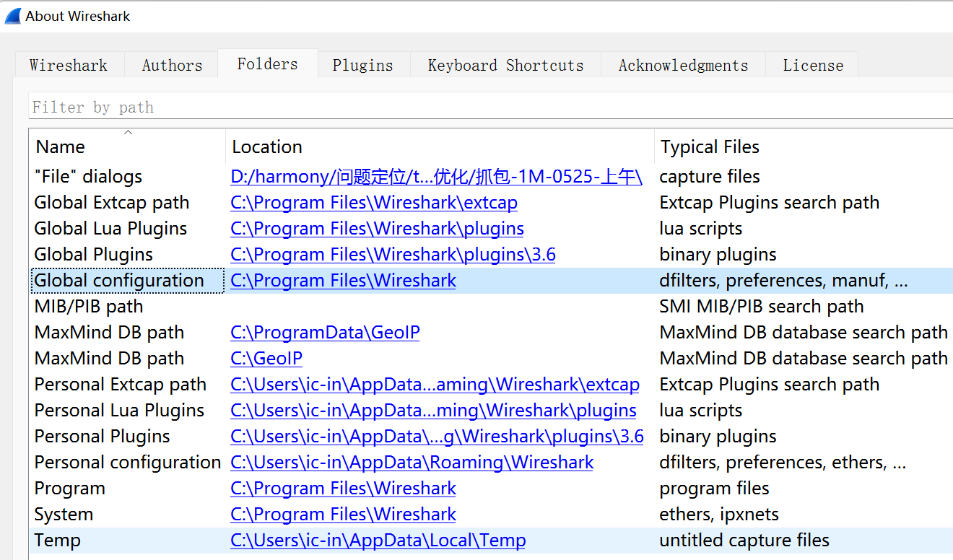Select the Personal Plugins name cell

tap(102, 437)
